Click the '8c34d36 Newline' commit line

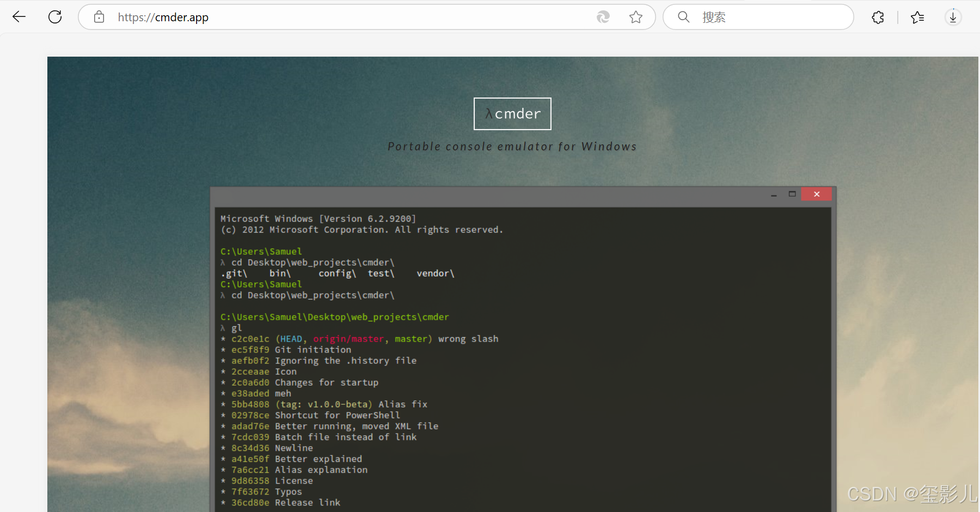(267, 448)
